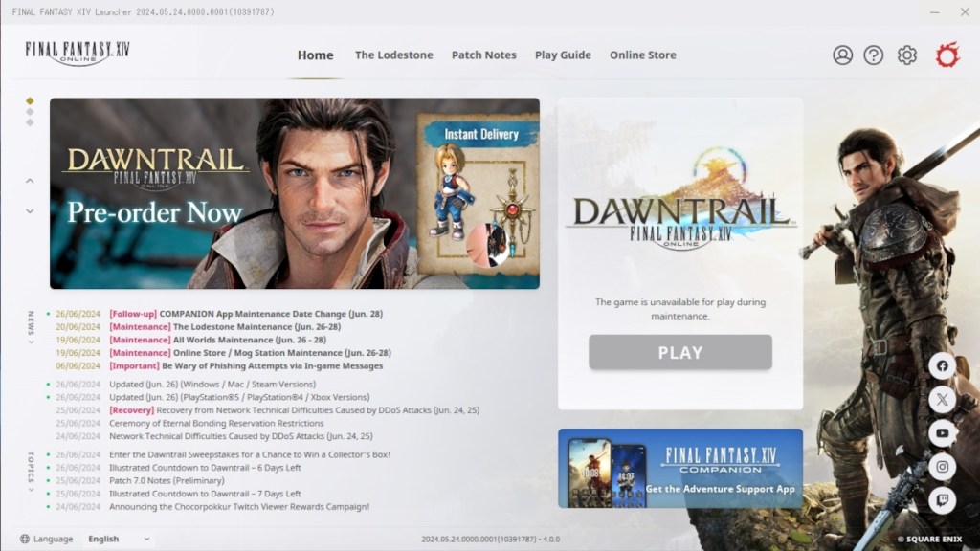Viewport: 980px width, 551px height.
Task: Click the account profile icon
Action: 843,55
